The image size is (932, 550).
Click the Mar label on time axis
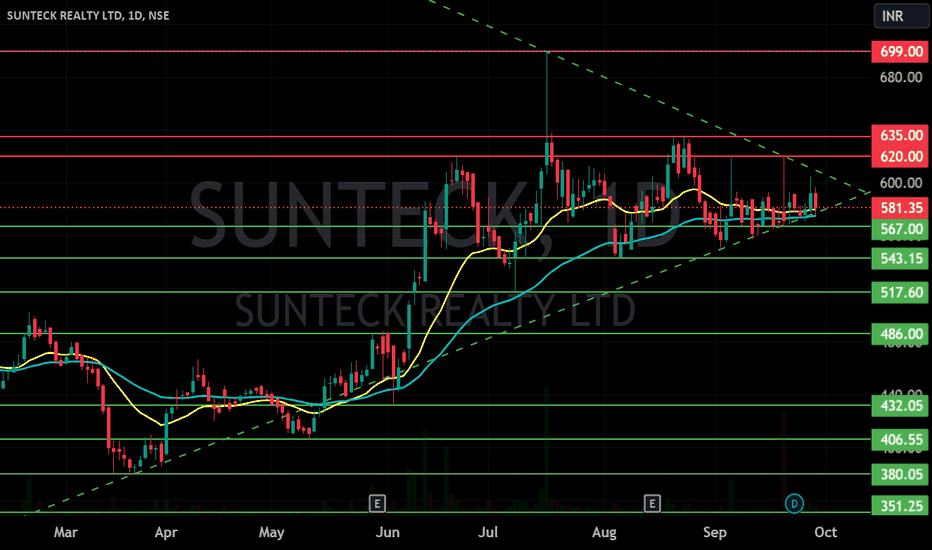pos(65,532)
